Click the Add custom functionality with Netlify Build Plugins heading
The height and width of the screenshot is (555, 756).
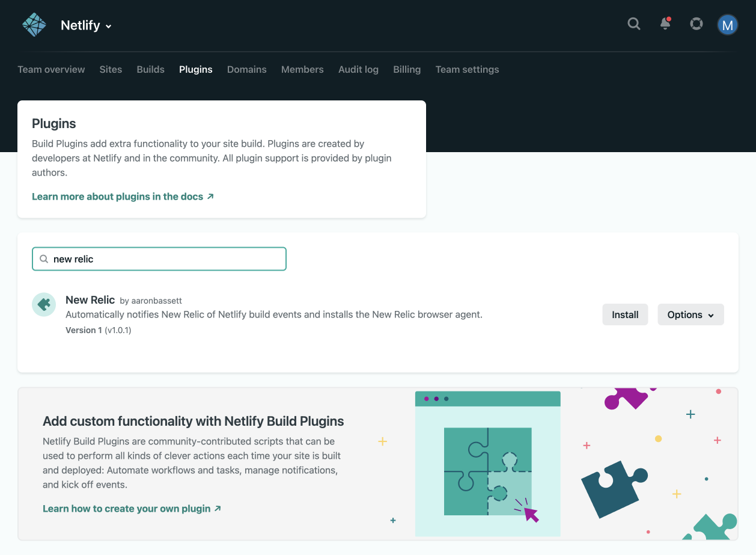[x=194, y=421]
